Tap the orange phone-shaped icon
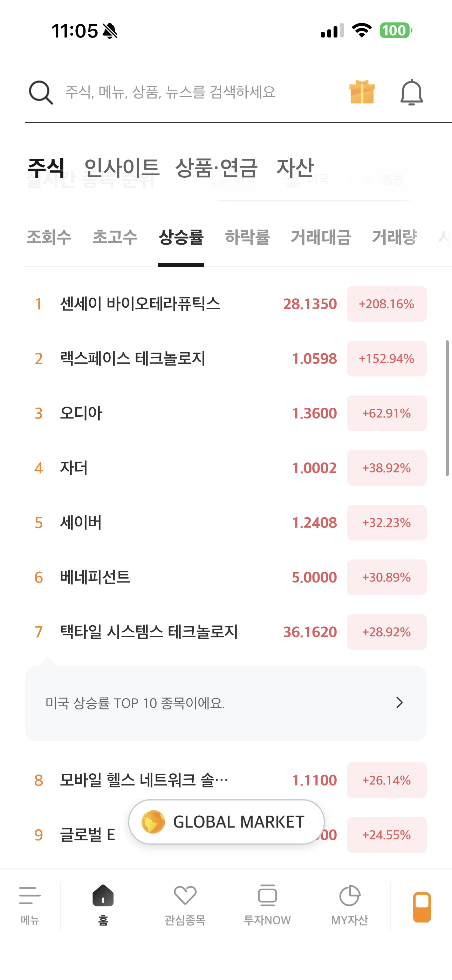This screenshot has height=980, width=452. [422, 907]
